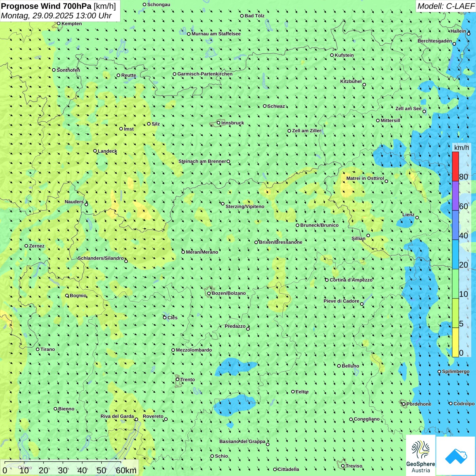
Task: Select the red 80 km/h legend color
Action: [455, 166]
